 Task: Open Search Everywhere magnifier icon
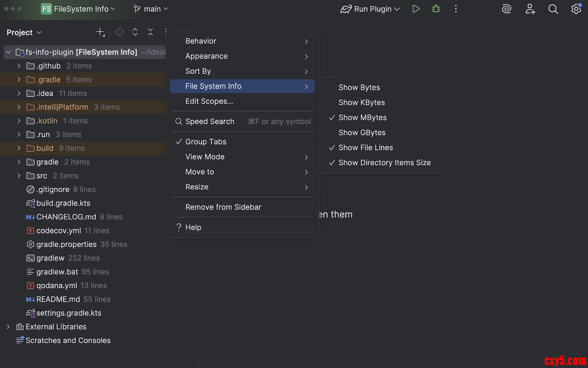(x=553, y=9)
